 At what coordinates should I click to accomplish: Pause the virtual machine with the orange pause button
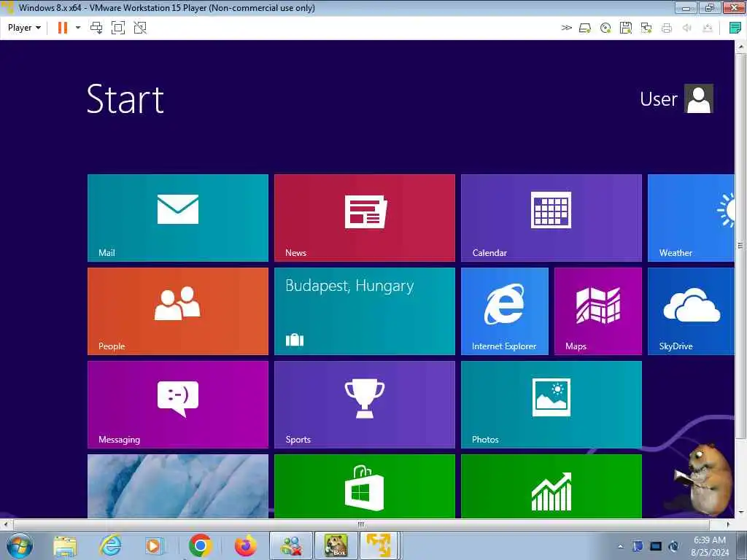(x=63, y=28)
